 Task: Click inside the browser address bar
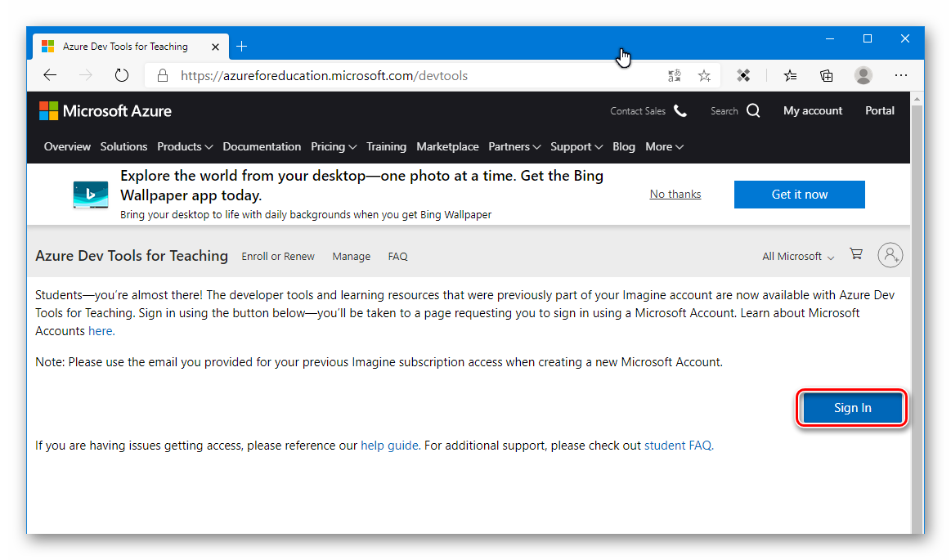click(368, 75)
